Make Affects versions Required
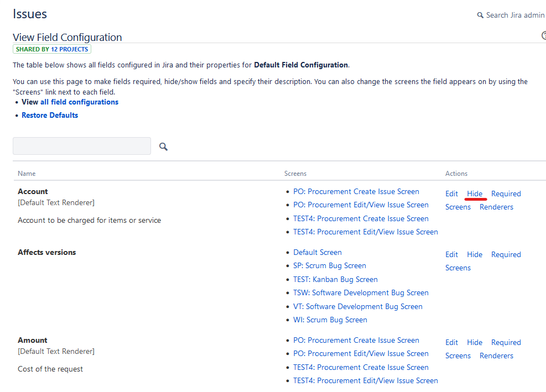The width and height of the screenshot is (546, 392). coord(506,254)
